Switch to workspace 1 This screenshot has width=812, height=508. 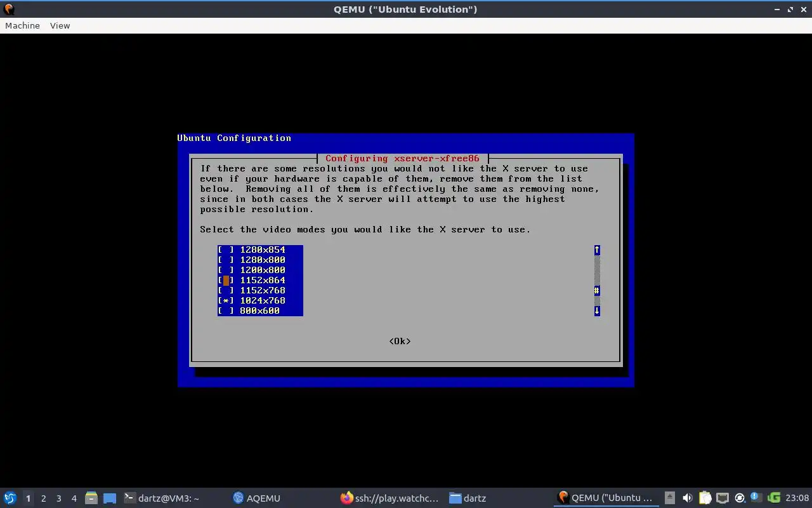tap(28, 498)
